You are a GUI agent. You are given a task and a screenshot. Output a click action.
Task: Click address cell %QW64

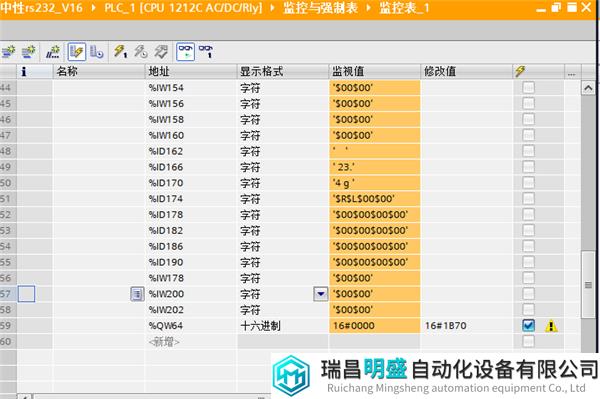point(191,326)
